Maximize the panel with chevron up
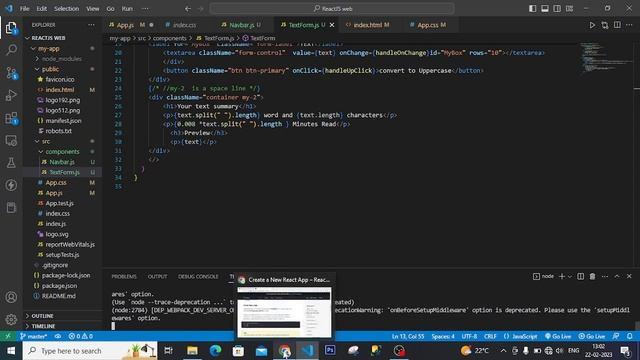640x360 pixels. tap(617, 276)
